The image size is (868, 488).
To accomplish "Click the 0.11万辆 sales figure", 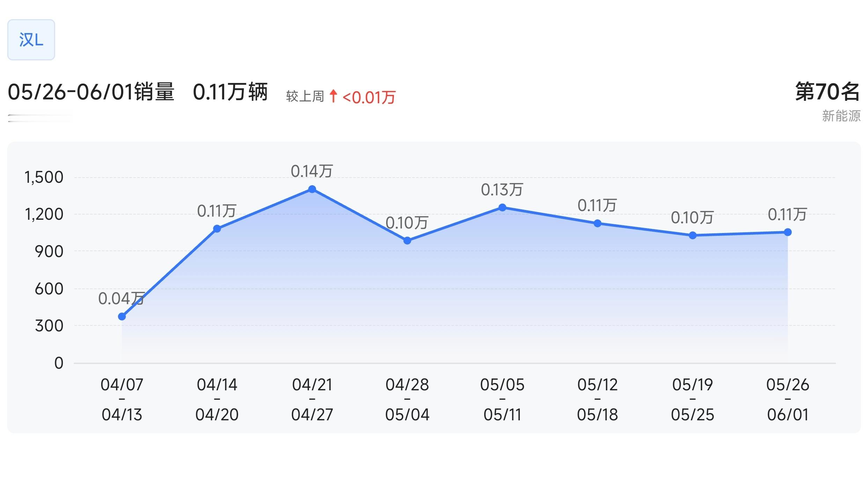I will [230, 92].
